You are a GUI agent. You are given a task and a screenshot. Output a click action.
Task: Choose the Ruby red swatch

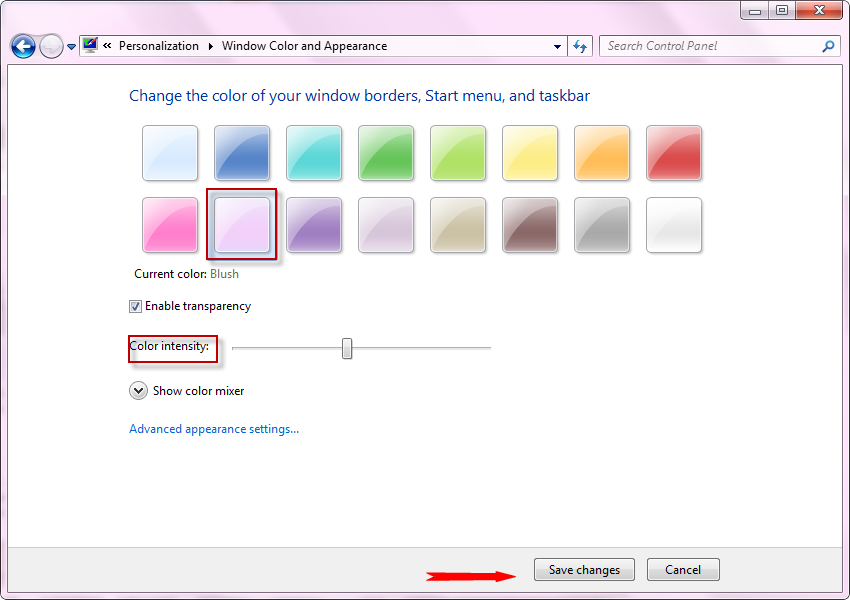674,153
